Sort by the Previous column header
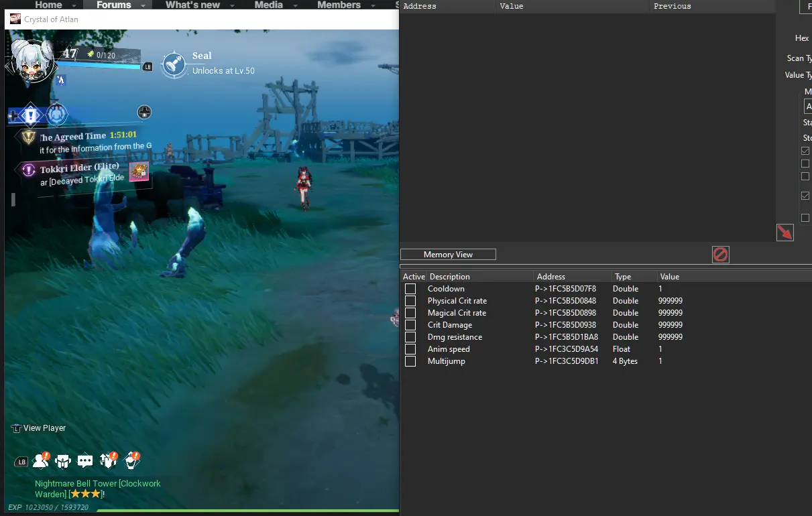The image size is (812, 516). (713, 6)
